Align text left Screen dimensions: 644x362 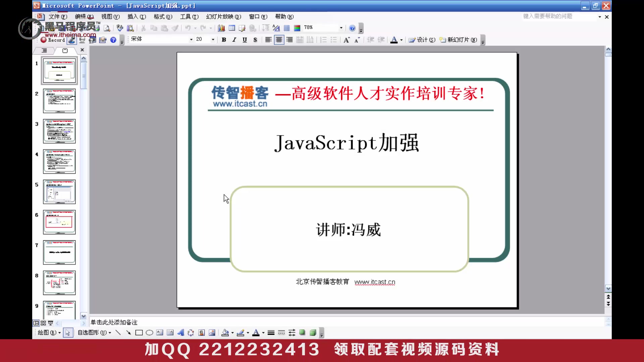pyautogui.click(x=268, y=40)
